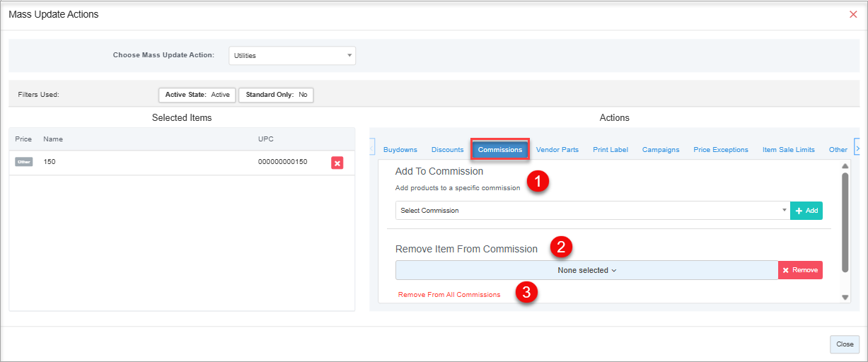Click the Remove From All Commissions link
This screenshot has height=362, width=868.
449,295
